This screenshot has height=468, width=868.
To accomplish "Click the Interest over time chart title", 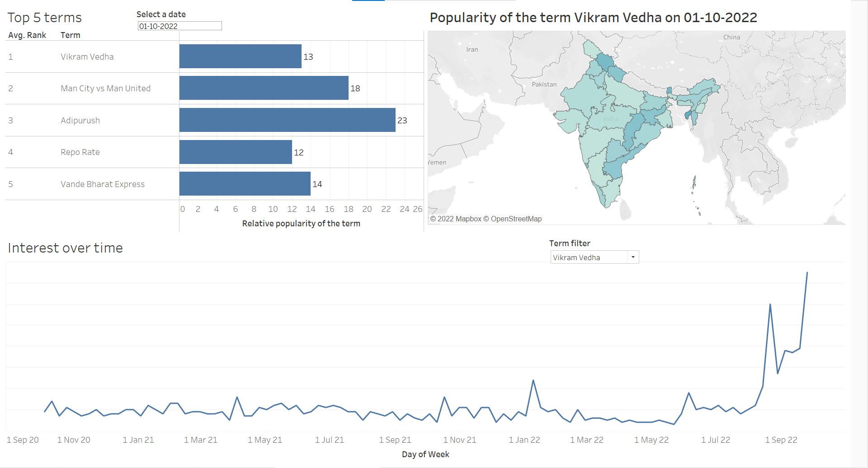I will [65, 248].
